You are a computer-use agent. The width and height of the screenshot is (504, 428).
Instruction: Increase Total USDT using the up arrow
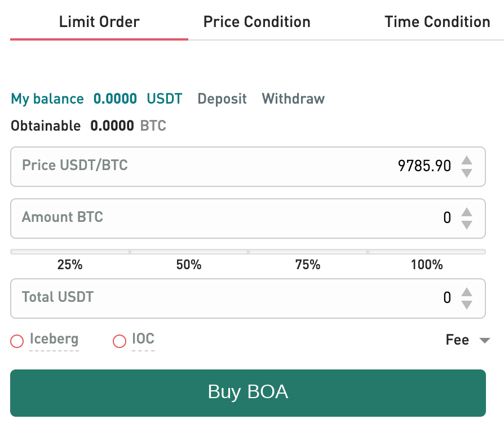467,292
